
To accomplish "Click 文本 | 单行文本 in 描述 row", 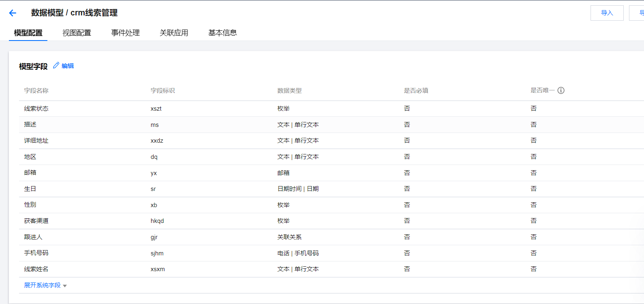I will tap(298, 125).
